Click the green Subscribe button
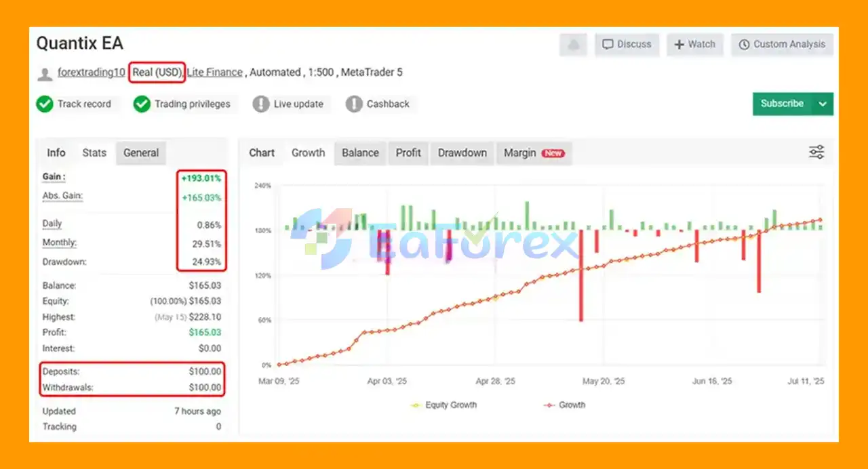Image resolution: width=868 pixels, height=469 pixels. tap(783, 104)
